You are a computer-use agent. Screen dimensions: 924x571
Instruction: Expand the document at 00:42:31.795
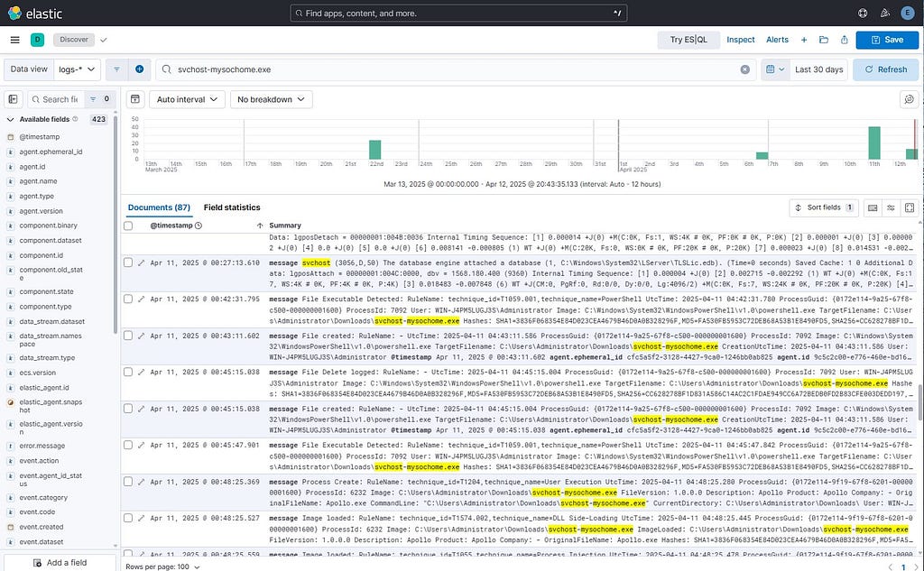coord(141,299)
